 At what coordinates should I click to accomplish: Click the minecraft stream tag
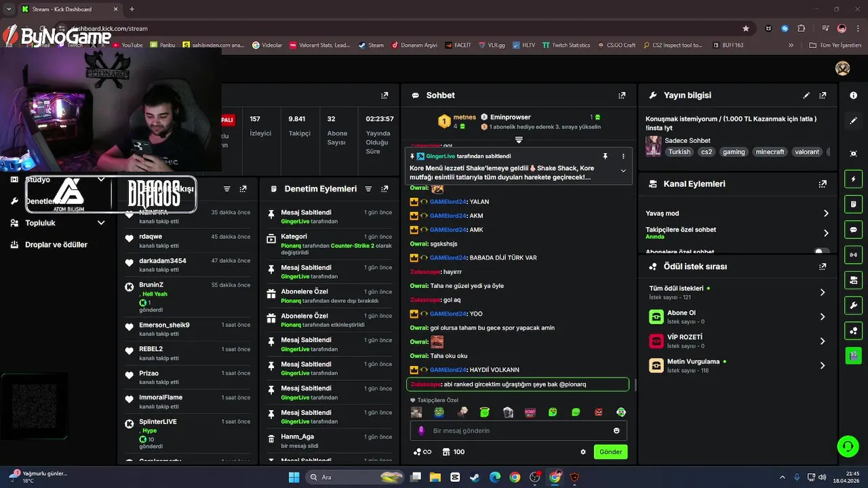[770, 152]
